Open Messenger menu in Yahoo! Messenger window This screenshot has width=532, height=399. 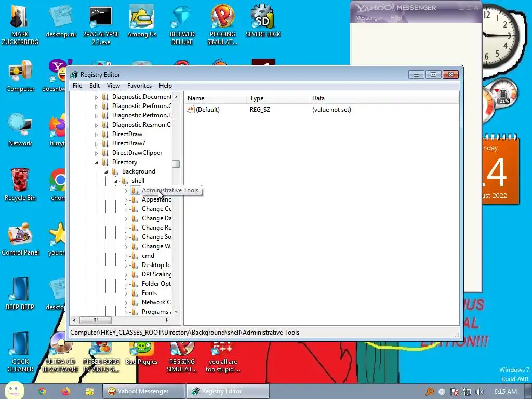(368, 18)
